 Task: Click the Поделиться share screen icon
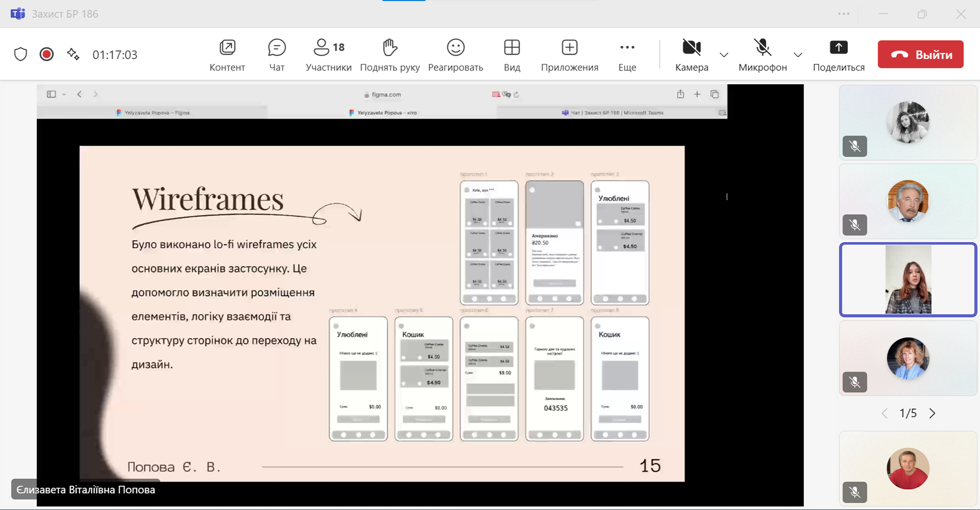(838, 48)
